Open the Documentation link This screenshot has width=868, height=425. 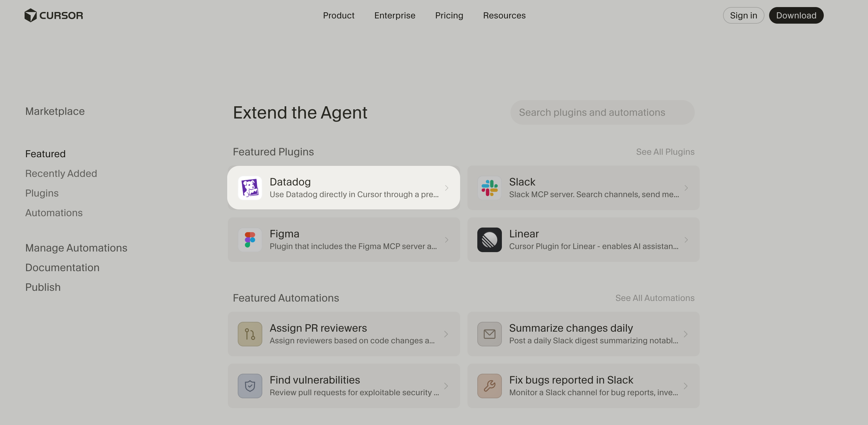click(62, 268)
